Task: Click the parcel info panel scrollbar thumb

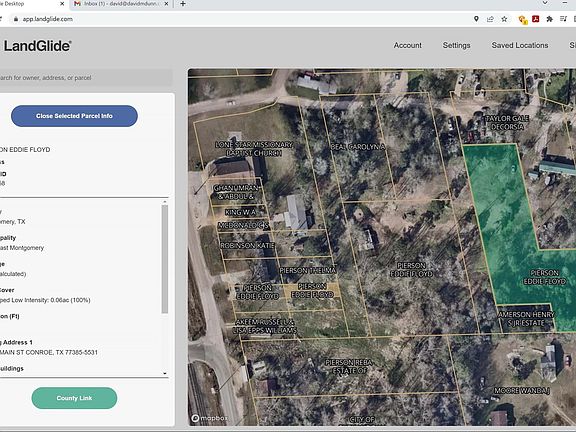Action: tap(165, 259)
